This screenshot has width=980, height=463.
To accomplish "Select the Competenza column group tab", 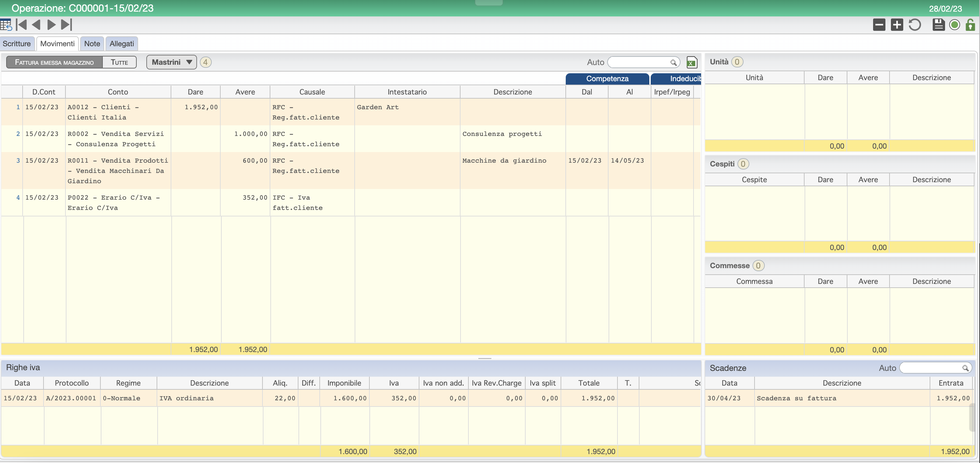I will coord(607,79).
